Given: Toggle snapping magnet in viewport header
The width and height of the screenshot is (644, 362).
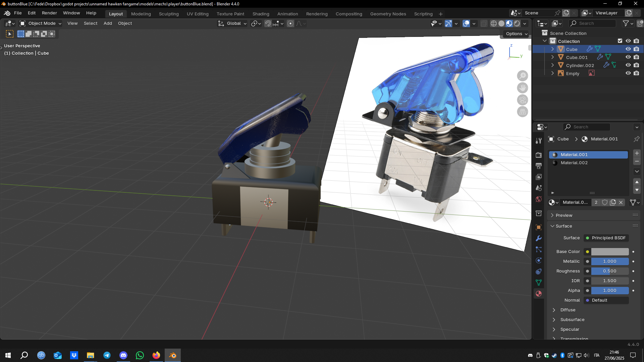Looking at the screenshot, I should pyautogui.click(x=268, y=23).
